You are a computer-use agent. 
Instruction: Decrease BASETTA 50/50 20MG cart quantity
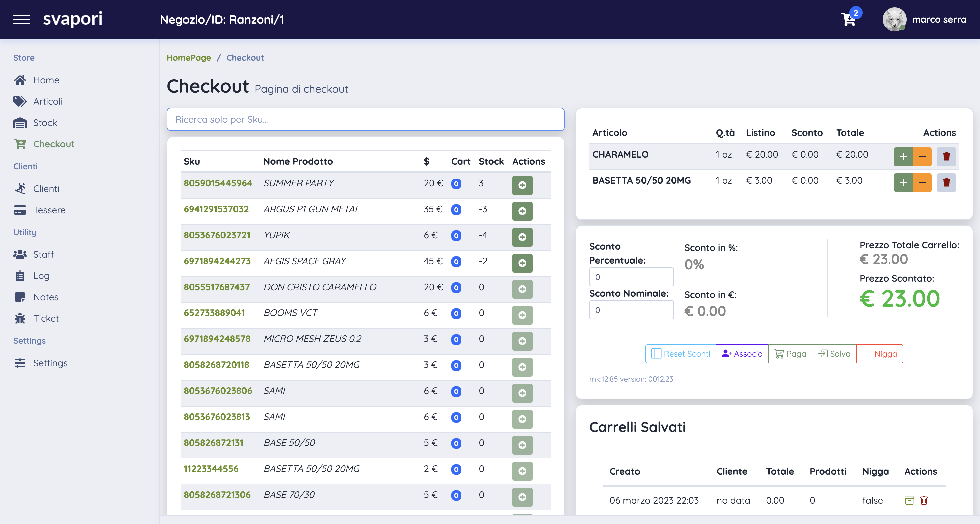click(x=922, y=183)
